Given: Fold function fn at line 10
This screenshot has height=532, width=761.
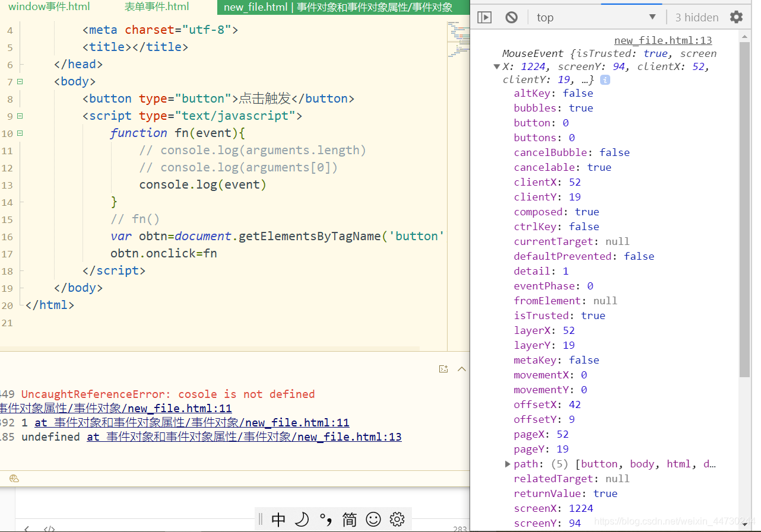Looking at the screenshot, I should (x=20, y=133).
